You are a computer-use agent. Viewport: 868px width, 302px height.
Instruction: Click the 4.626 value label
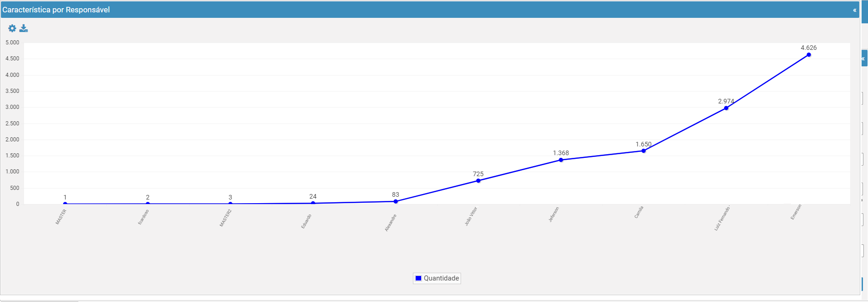(808, 48)
